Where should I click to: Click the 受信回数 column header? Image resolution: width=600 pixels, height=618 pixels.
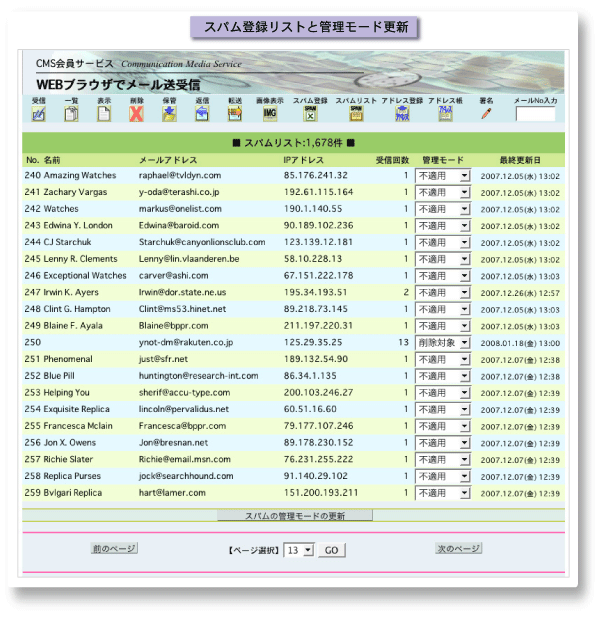(392, 160)
